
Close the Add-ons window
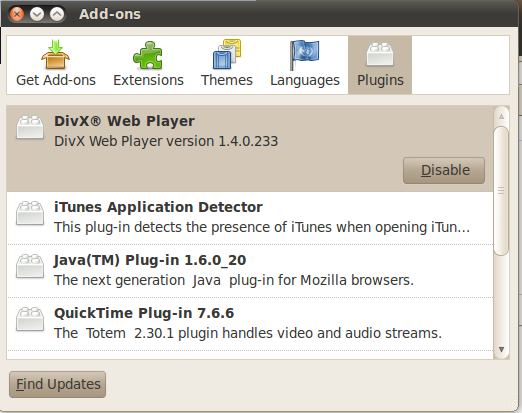[17, 14]
